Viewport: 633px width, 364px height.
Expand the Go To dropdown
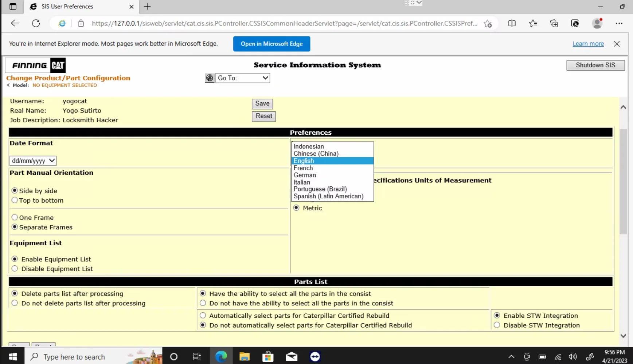coord(243,78)
